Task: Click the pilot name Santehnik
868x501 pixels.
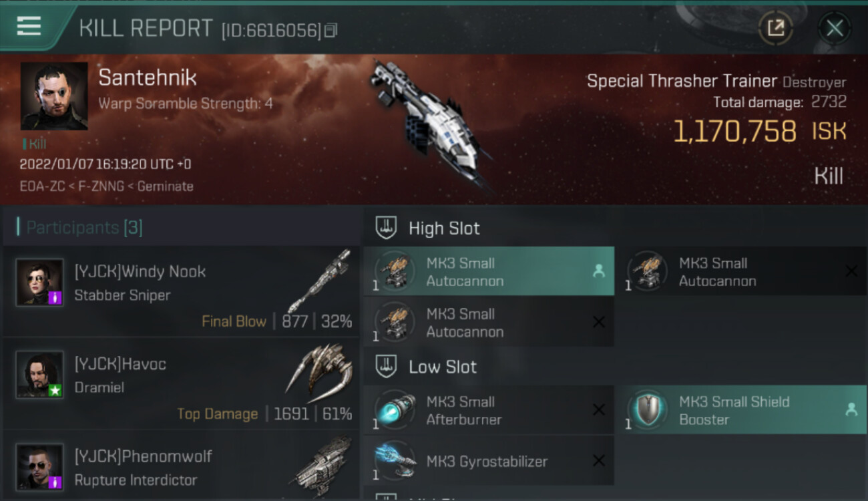Action: pyautogui.click(x=148, y=77)
